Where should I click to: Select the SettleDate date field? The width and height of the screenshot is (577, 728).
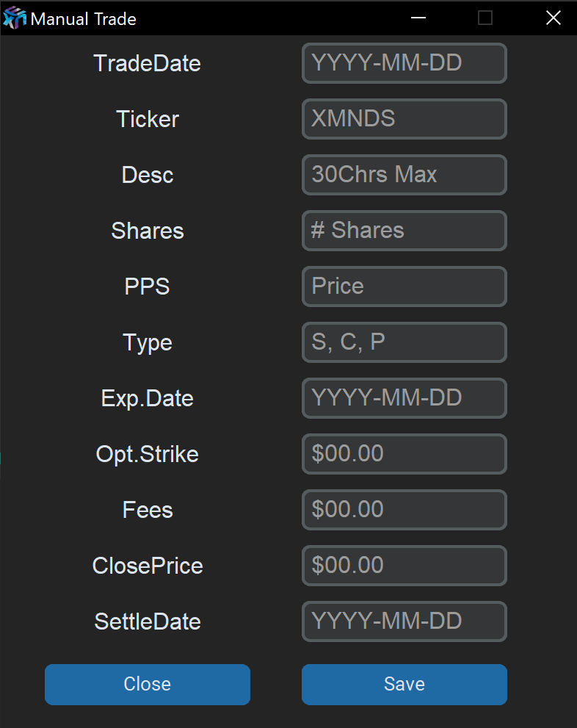click(x=404, y=621)
